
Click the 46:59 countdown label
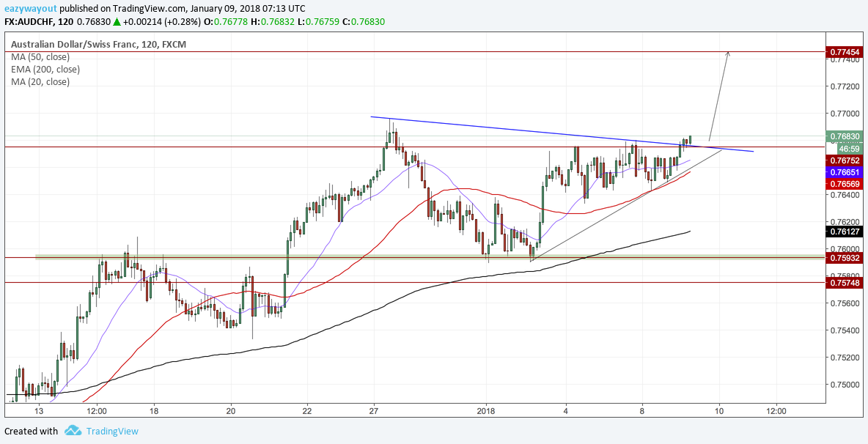(x=848, y=149)
